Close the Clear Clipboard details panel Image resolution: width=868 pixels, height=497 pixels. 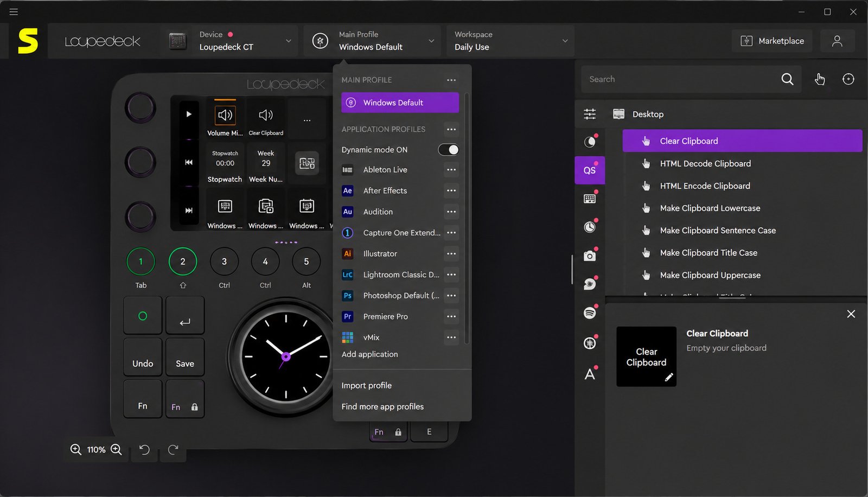[x=851, y=314]
